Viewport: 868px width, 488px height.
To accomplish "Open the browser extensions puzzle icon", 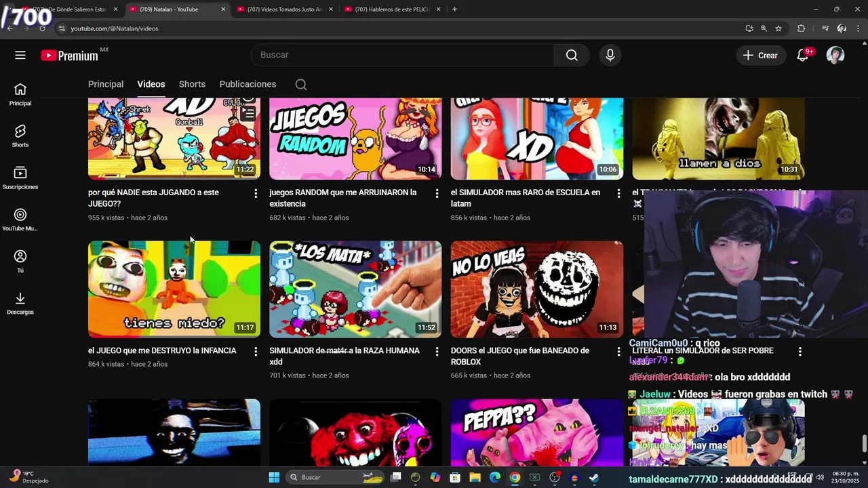I will 802,28.
